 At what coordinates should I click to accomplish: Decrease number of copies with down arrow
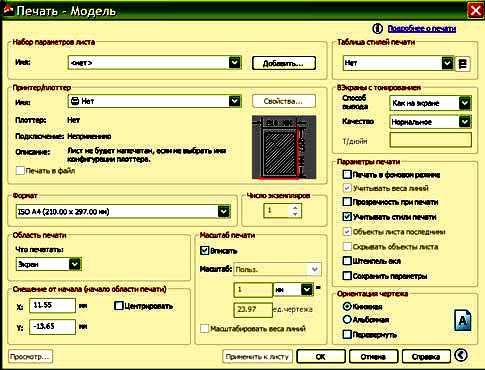295,214
